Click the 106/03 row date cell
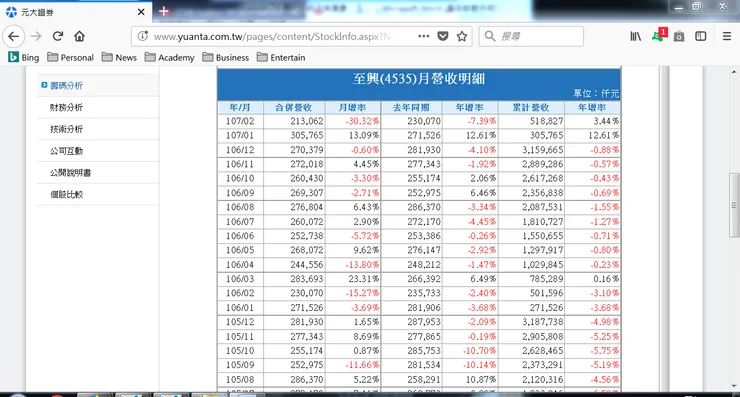 (x=240, y=279)
